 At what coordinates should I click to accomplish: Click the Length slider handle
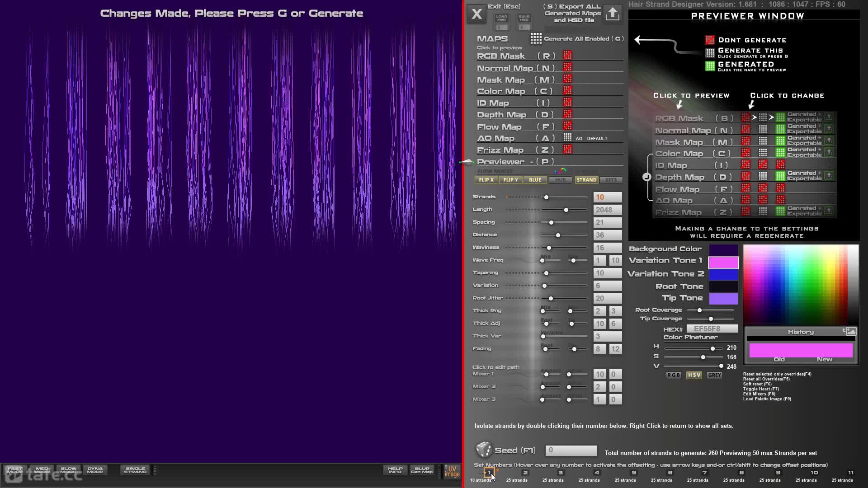click(566, 210)
